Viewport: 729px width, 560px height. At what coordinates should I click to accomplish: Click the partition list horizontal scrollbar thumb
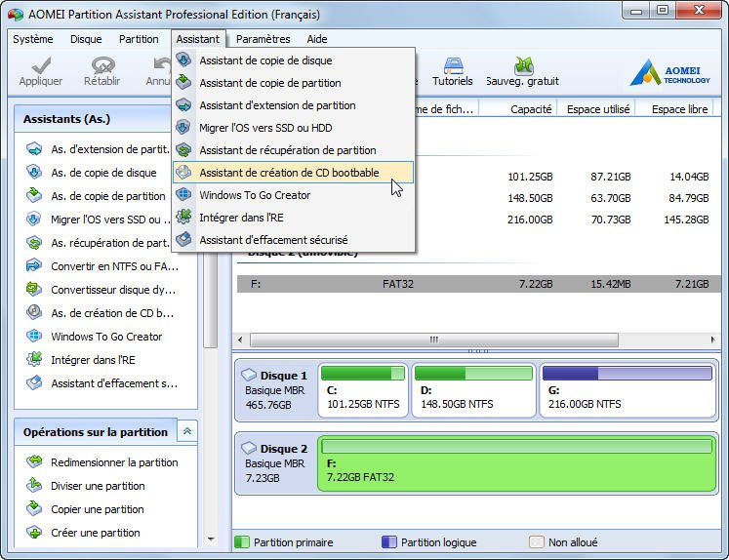[434, 340]
